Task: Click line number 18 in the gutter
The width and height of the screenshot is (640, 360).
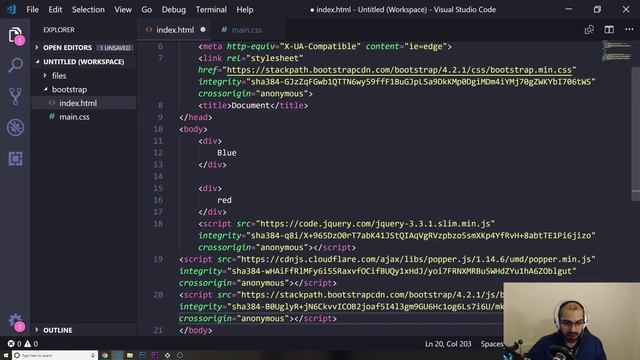Action: click(158, 224)
